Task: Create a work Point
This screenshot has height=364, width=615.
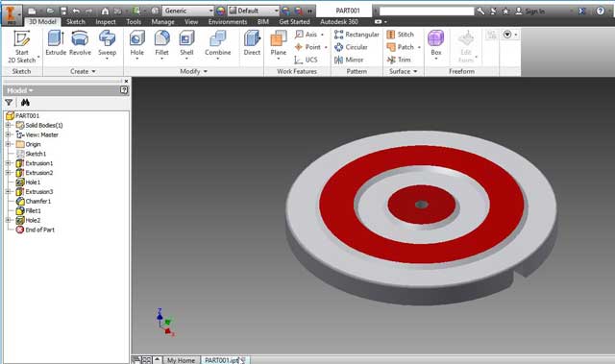Action: (x=310, y=47)
